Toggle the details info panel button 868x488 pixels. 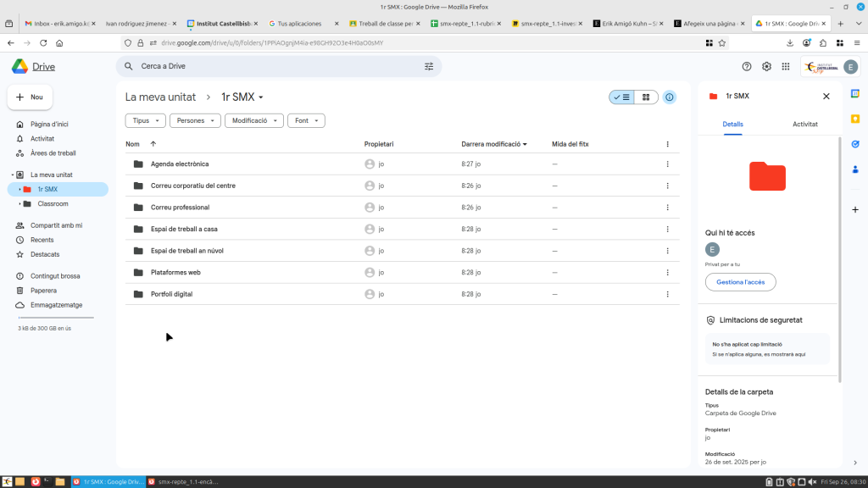(x=670, y=97)
